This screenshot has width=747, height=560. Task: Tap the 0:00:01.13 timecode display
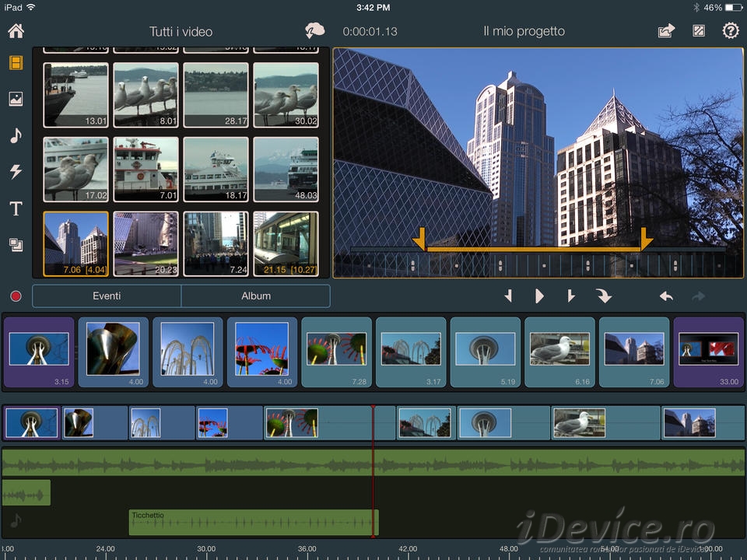(370, 31)
